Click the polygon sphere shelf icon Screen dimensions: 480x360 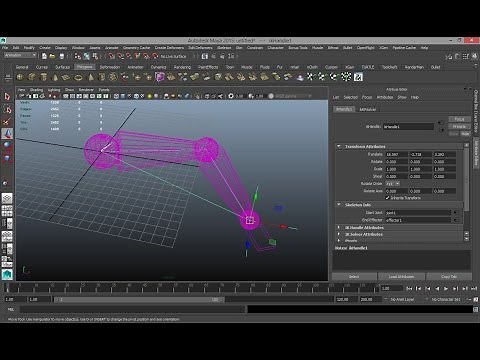20,77
